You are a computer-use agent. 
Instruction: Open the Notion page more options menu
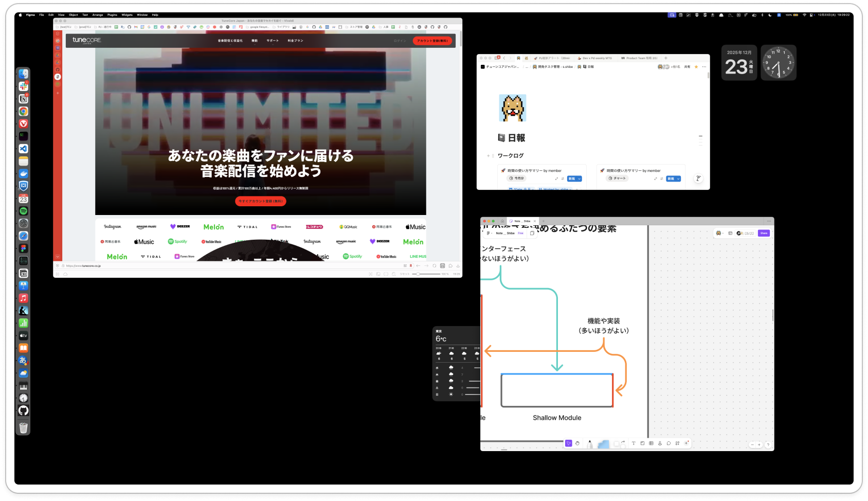704,67
